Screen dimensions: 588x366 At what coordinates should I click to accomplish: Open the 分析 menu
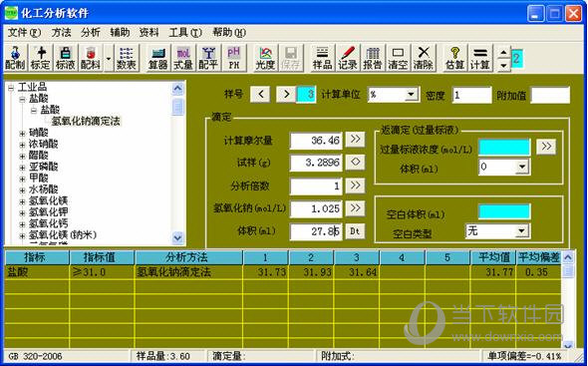[x=91, y=32]
